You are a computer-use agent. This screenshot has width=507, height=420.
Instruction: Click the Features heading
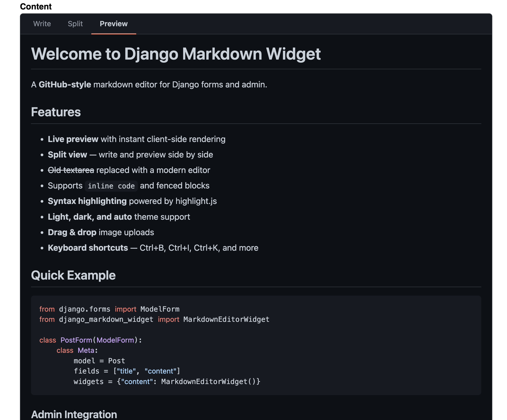(56, 112)
